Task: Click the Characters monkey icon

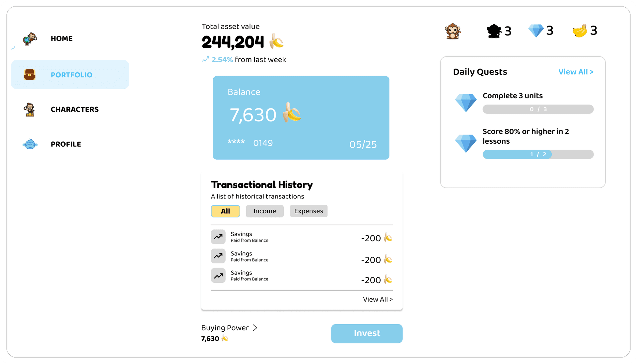Action: click(30, 109)
